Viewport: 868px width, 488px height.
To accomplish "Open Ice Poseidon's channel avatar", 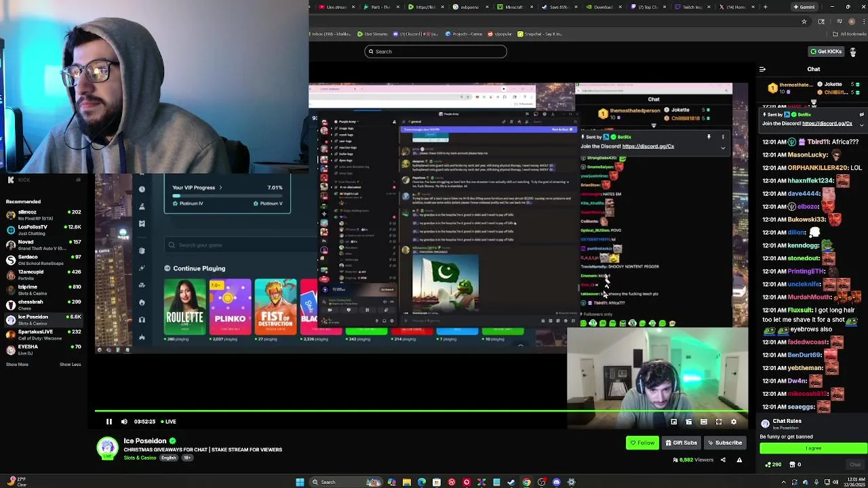I will point(107,449).
